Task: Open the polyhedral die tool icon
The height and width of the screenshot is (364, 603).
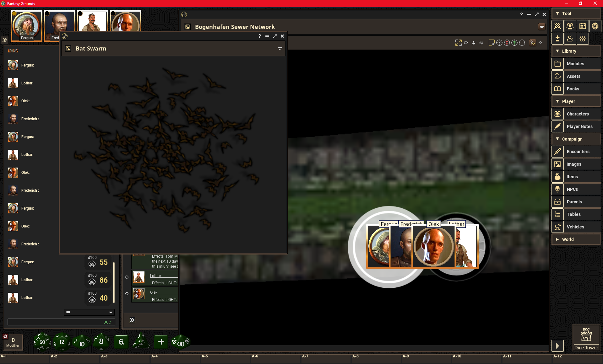Action: 595,26
